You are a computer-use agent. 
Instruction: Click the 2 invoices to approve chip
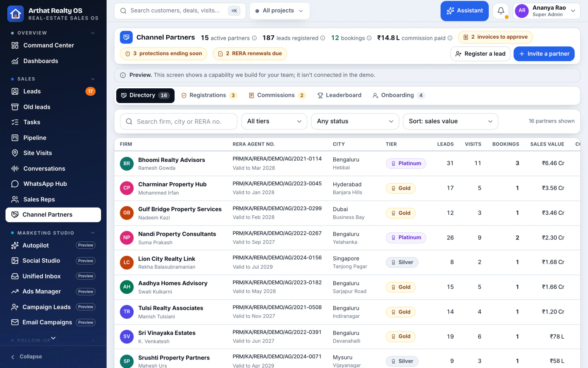(x=495, y=37)
